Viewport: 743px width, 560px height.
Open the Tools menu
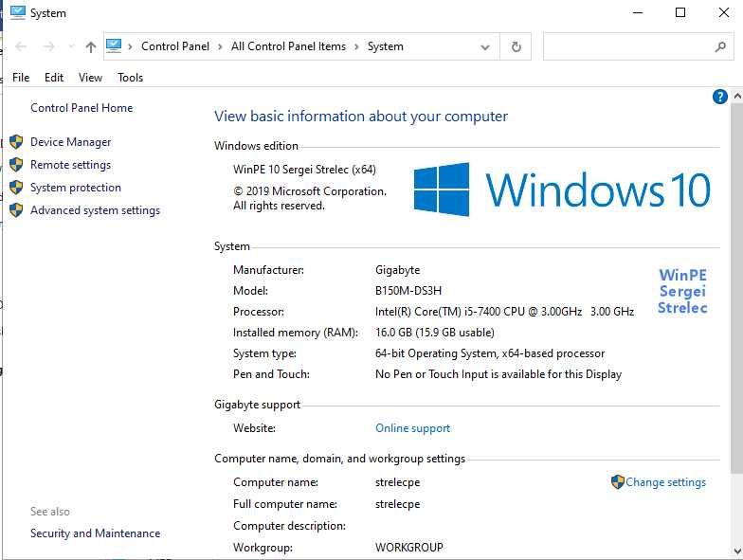coord(130,78)
